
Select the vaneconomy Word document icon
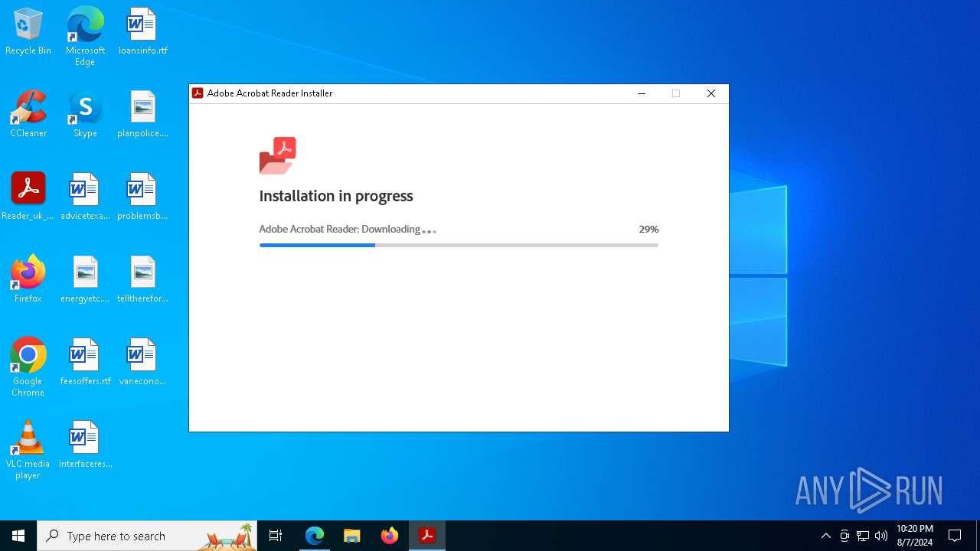142,363
